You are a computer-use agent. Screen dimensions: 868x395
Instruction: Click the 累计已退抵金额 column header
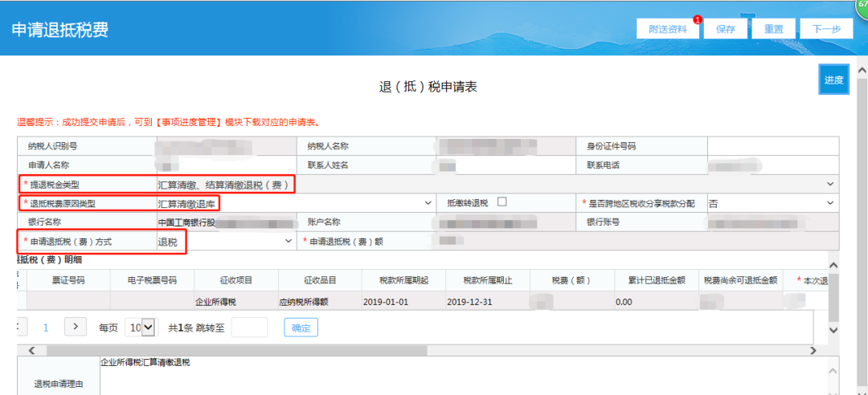[656, 280]
